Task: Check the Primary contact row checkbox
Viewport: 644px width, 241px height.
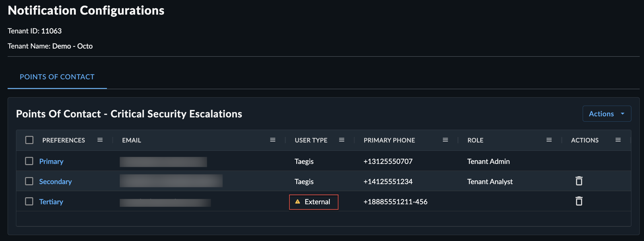Action: click(29, 161)
